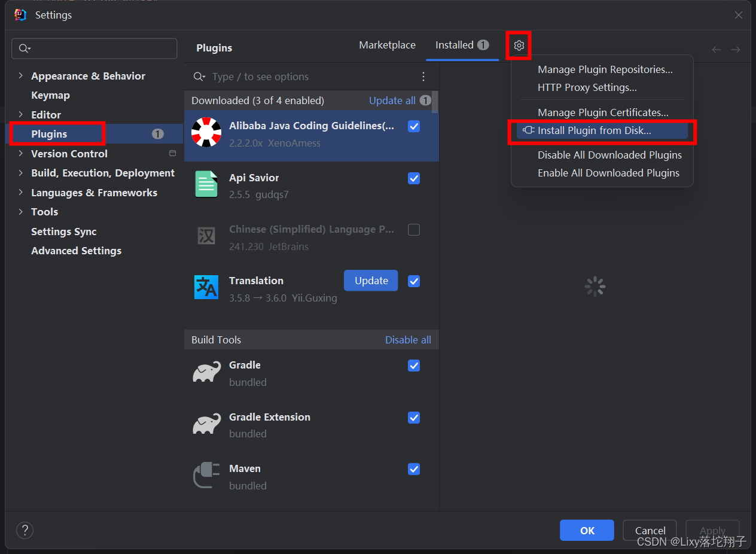Expand the Editor settings node

pyautogui.click(x=21, y=114)
